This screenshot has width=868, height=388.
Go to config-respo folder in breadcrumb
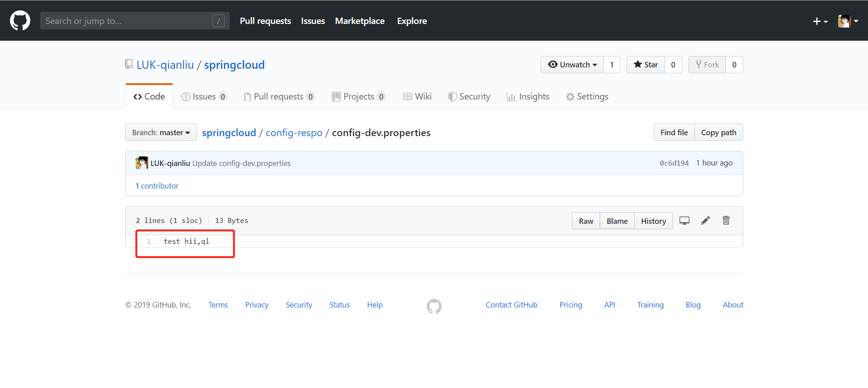coord(294,132)
